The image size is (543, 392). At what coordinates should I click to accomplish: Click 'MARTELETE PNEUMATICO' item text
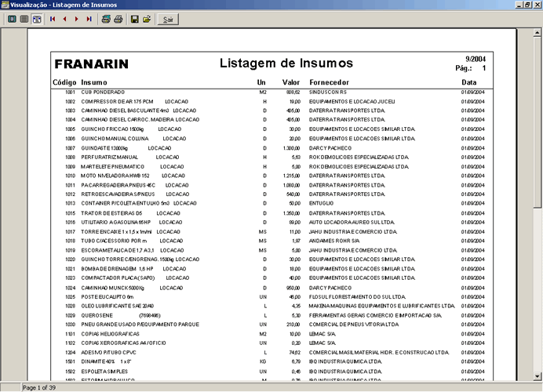tap(112, 167)
